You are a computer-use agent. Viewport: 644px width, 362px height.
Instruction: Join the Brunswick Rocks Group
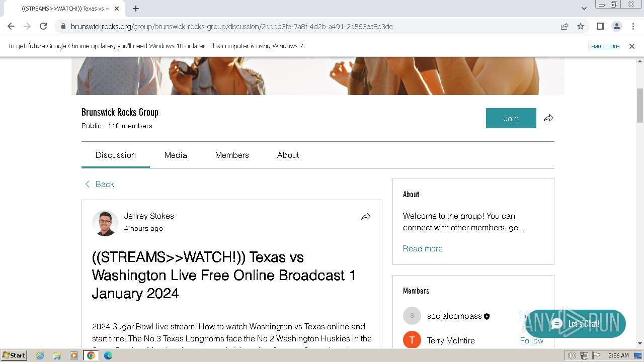coord(511,118)
